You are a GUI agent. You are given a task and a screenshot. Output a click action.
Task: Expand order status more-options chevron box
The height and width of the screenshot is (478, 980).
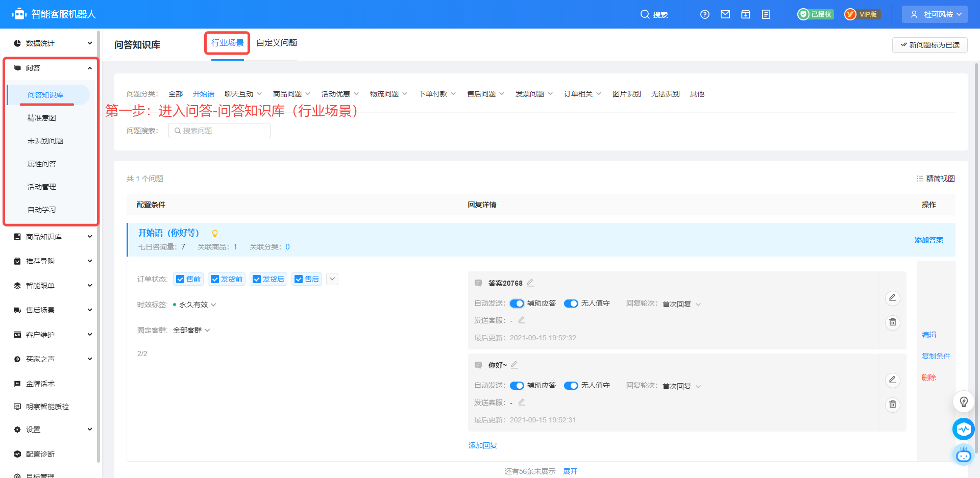click(332, 279)
